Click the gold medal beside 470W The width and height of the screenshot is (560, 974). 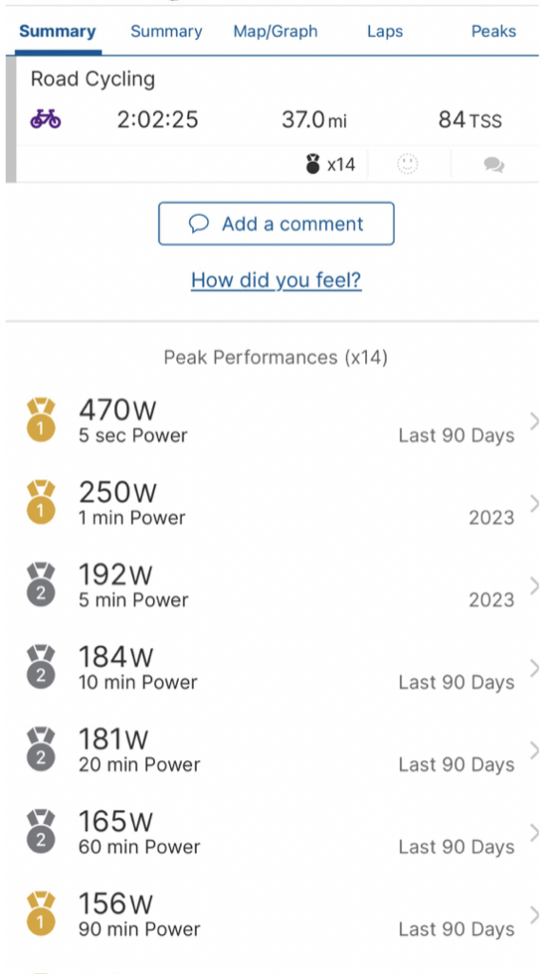(x=41, y=419)
